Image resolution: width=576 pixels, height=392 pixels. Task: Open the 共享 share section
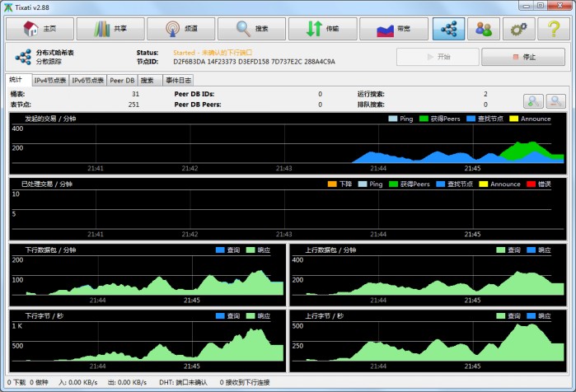(110, 29)
